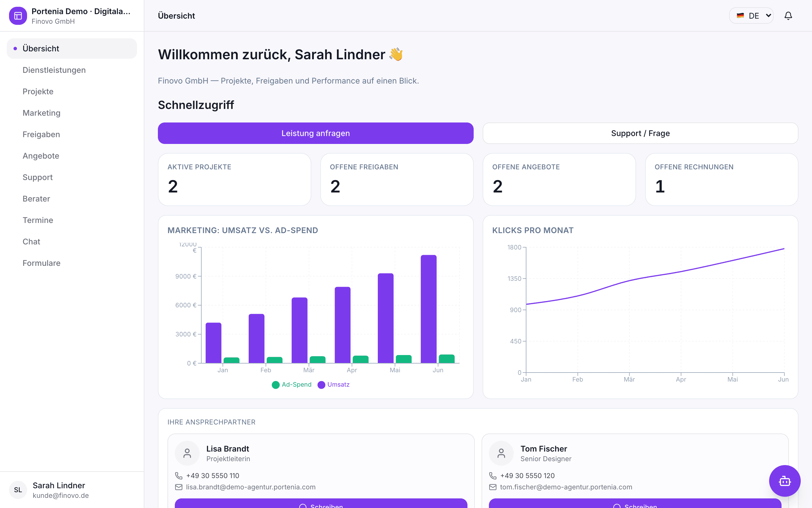The height and width of the screenshot is (508, 812).
Task: Click Finovo GmbH under the portal title
Action: pos(53,21)
